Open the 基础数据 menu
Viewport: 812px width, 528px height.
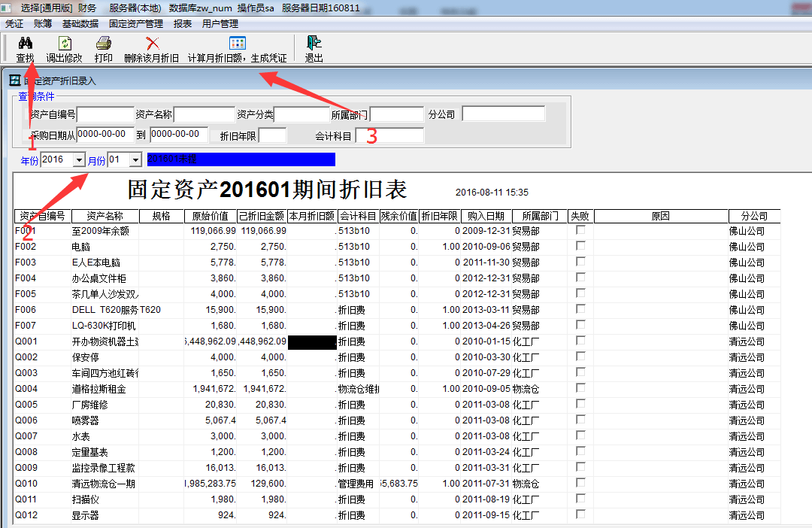pos(80,23)
